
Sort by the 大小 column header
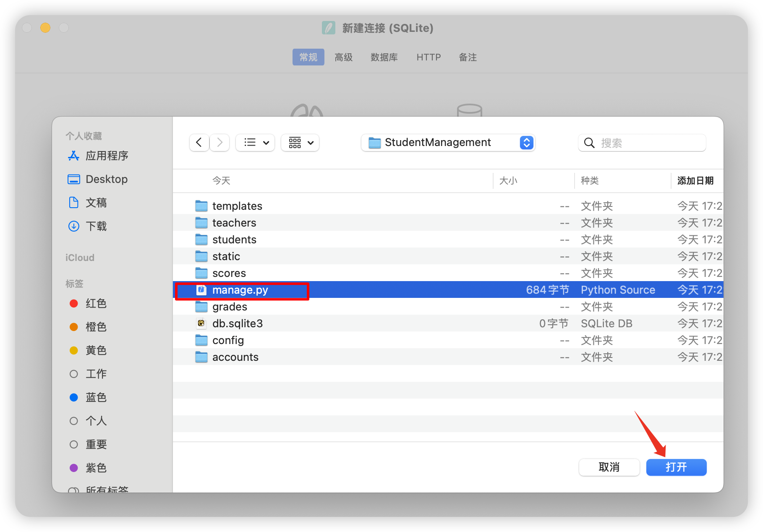[x=508, y=181]
